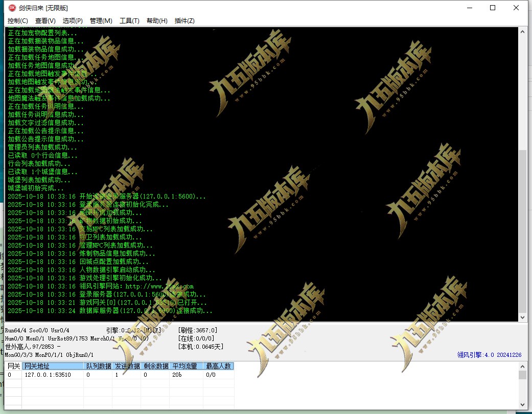The image size is (532, 414).
Task: Click log line 加载文字过滤信息成功...
Action: 46,123
